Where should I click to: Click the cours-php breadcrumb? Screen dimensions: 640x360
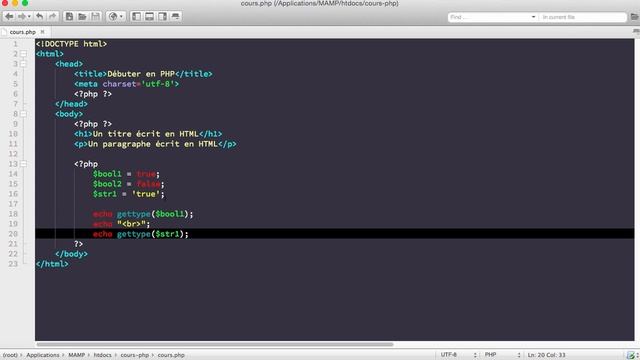point(135,355)
